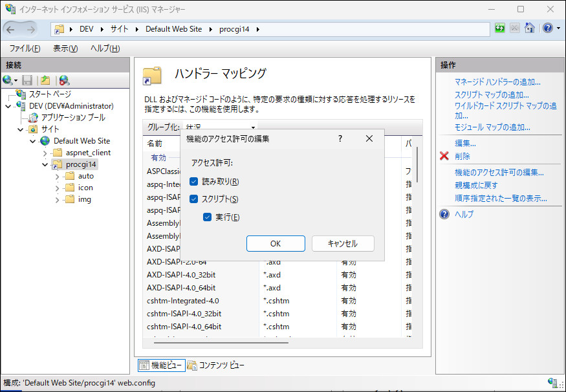Click the status bar network icon
Screen dimensions: 566x392
(x=552, y=382)
